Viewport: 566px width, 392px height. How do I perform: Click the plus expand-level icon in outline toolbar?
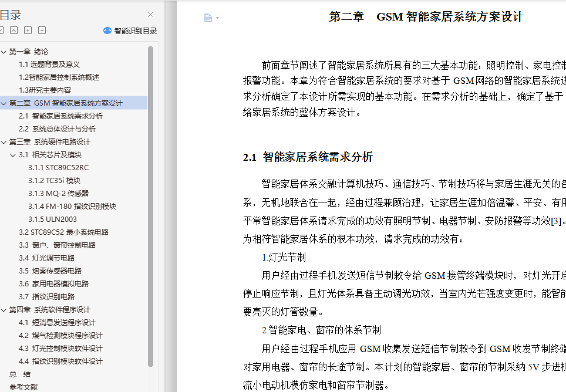coord(28,31)
